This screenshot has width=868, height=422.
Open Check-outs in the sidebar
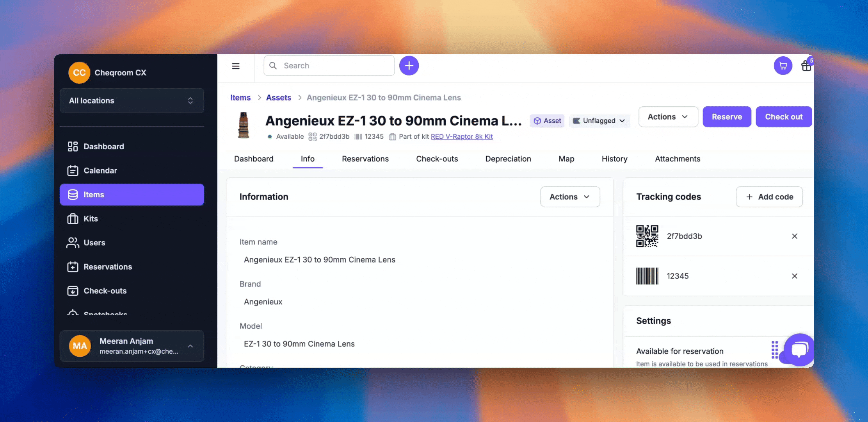[132, 291]
